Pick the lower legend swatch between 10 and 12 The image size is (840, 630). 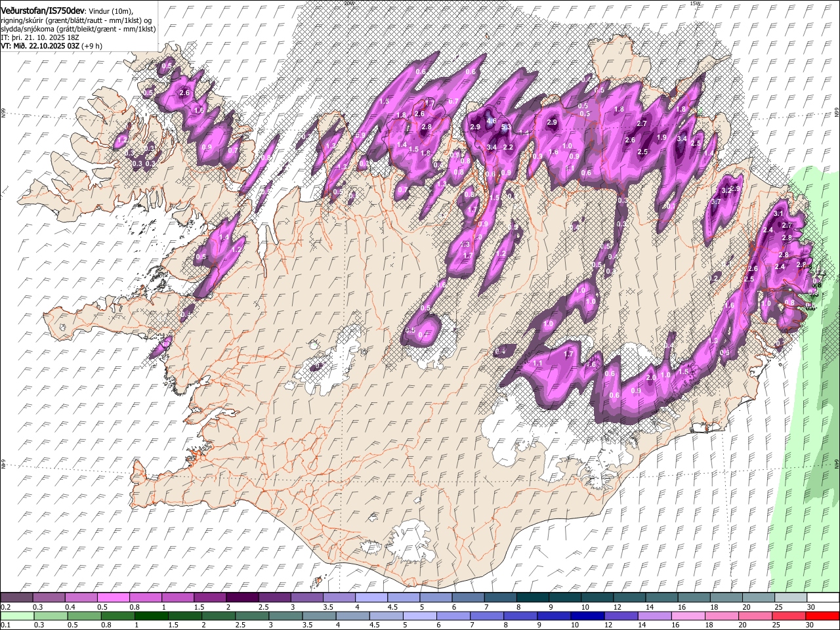click(587, 616)
